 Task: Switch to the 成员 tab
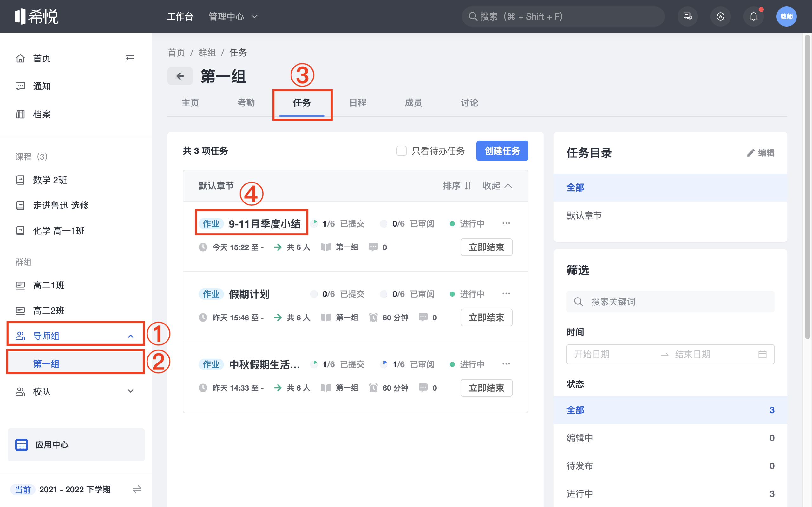tap(413, 103)
